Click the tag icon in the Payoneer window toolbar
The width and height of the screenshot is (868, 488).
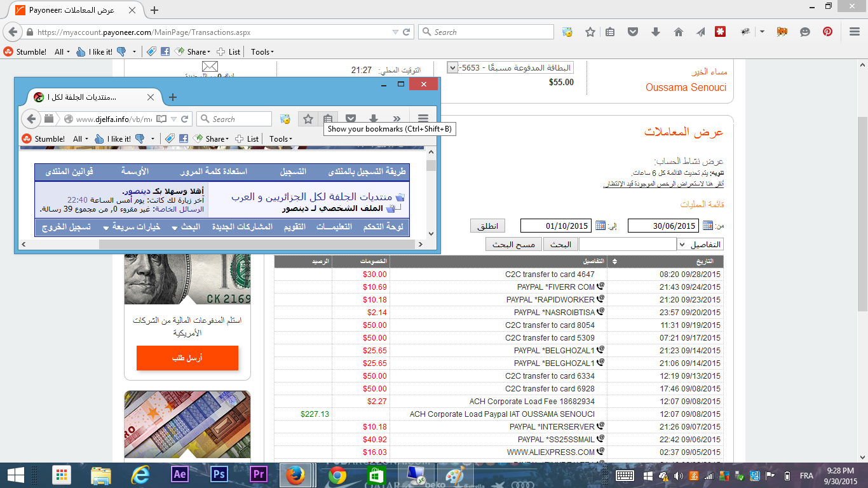coord(151,52)
